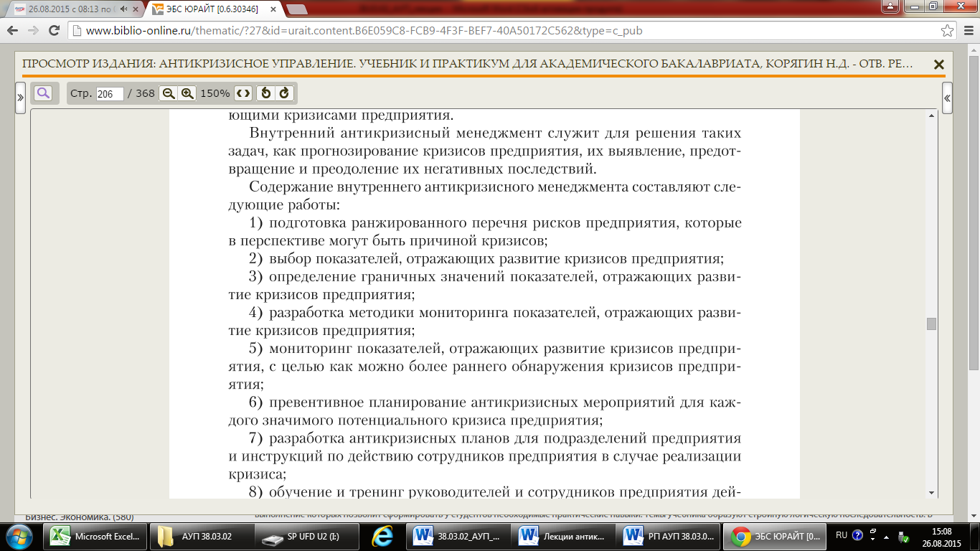The height and width of the screenshot is (551, 980).
Task: Click the 150% zoom level text
Action: pyautogui.click(x=215, y=93)
